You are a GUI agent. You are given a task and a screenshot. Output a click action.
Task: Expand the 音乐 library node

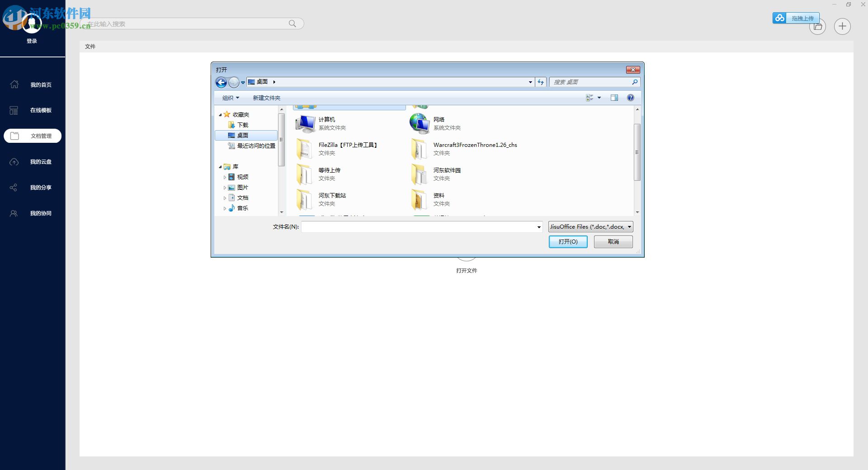(225, 208)
